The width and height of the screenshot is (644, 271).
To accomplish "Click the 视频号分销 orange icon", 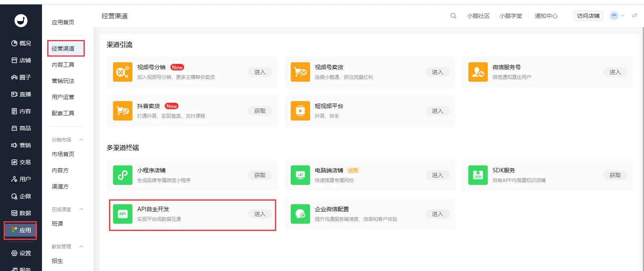I will (123, 72).
